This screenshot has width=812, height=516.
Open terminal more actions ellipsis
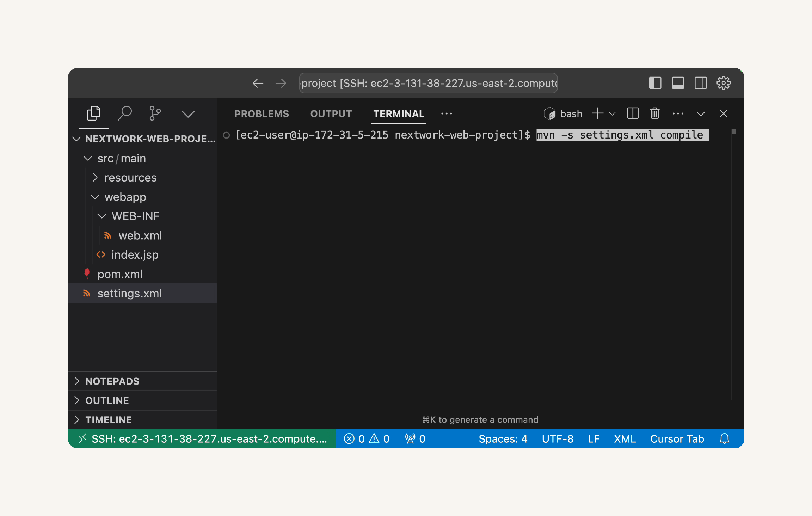[x=678, y=113]
